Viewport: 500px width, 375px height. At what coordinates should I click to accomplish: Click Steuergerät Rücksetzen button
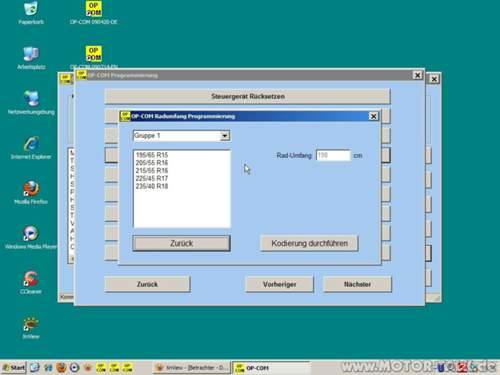248,96
